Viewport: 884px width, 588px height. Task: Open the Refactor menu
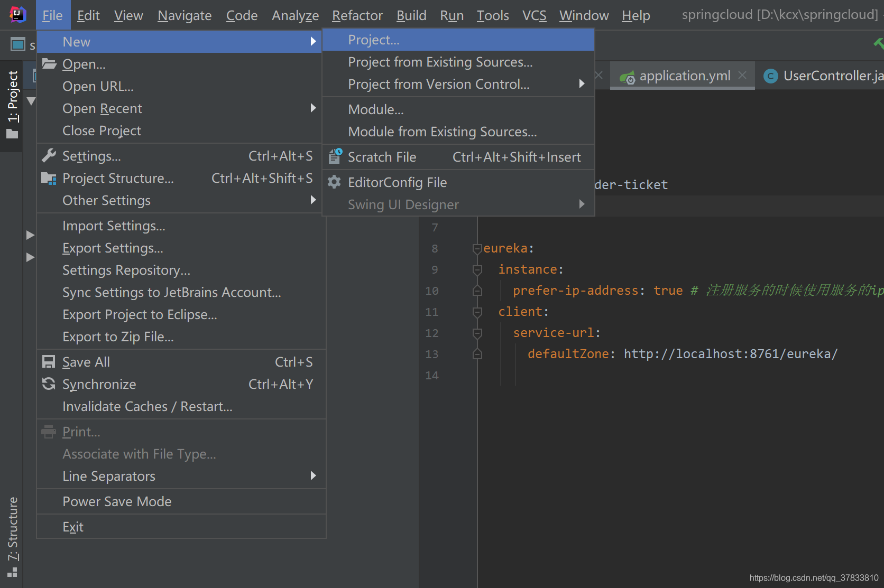click(x=357, y=15)
